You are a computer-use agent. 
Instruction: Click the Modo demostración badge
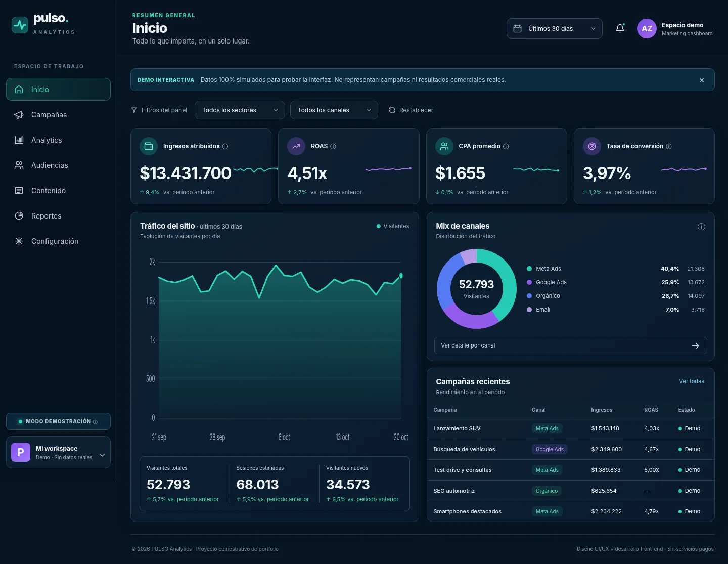click(x=58, y=421)
